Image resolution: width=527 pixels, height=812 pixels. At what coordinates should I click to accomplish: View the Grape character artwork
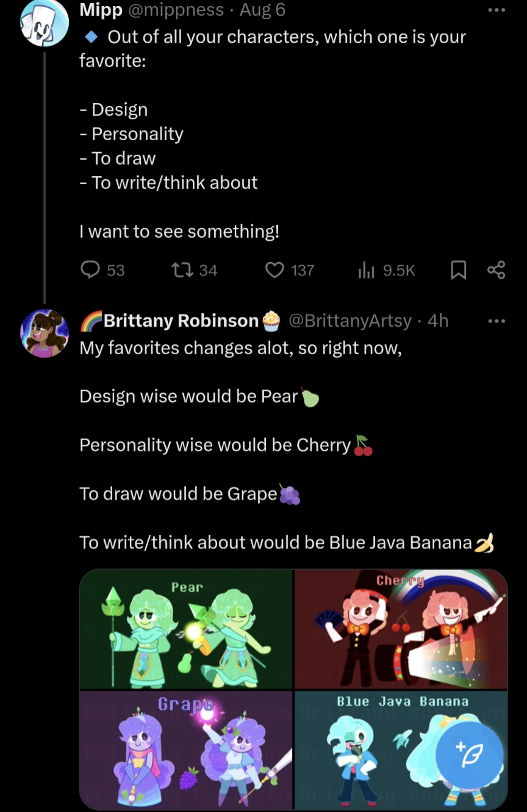[x=187, y=750]
